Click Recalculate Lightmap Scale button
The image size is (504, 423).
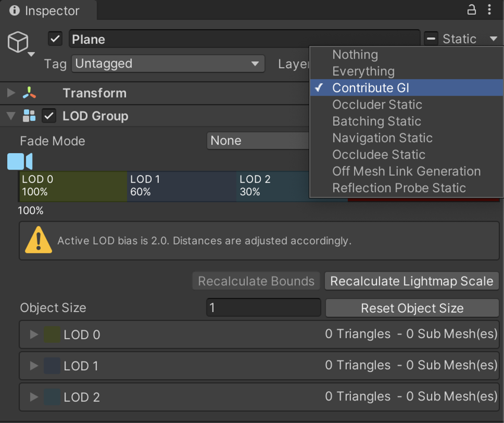[412, 281]
